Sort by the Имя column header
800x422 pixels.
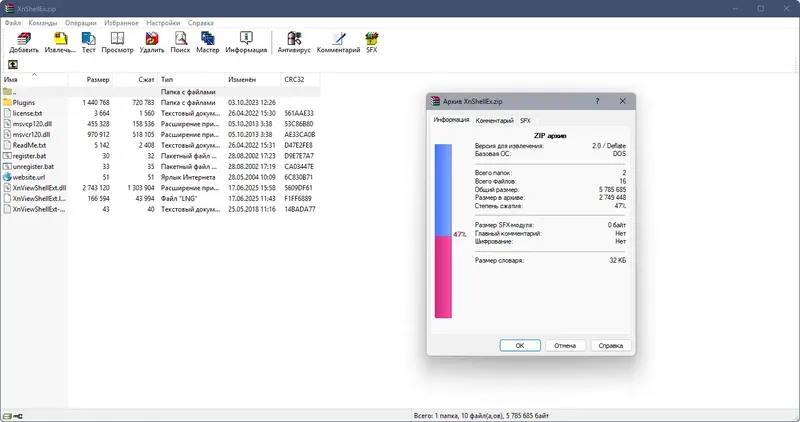pos(35,80)
